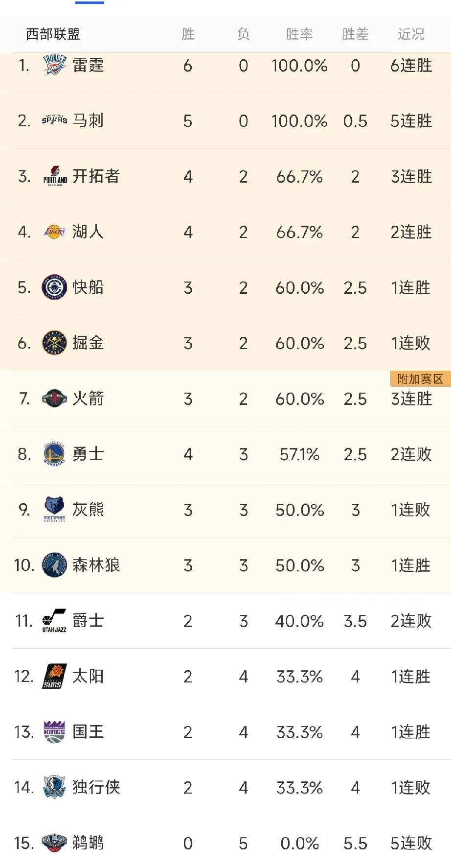
Task: Open the 火箭 team page
Action: pyautogui.click(x=87, y=399)
